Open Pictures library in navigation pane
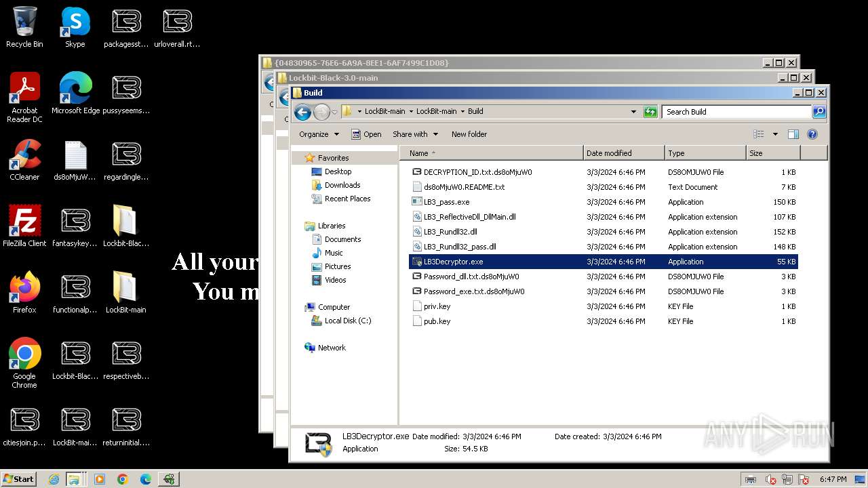868x488 pixels. 338,266
